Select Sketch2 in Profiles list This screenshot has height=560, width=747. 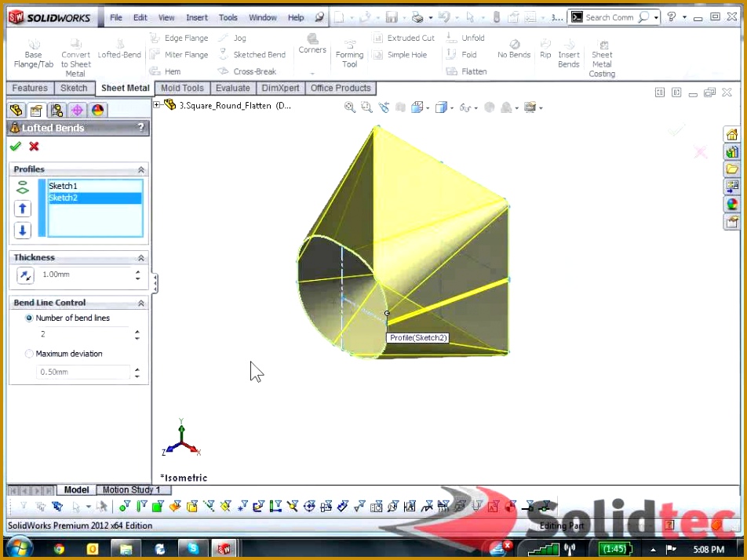click(95, 198)
